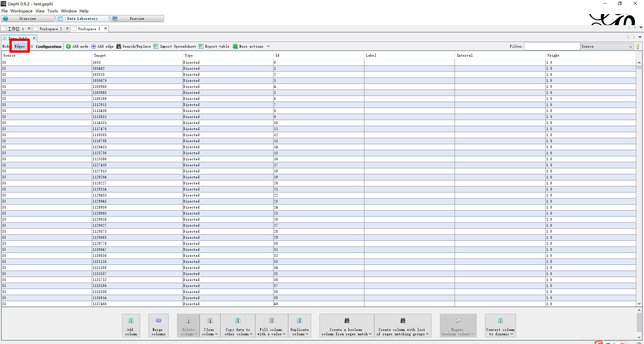Open the filter column Source combo box
The height and width of the screenshot is (344, 644).
click(x=606, y=46)
